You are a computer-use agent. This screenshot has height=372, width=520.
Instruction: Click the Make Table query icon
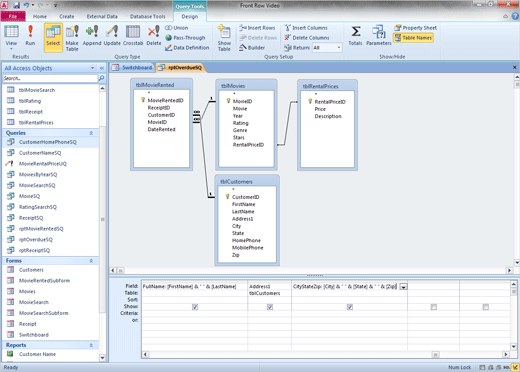[x=72, y=38]
